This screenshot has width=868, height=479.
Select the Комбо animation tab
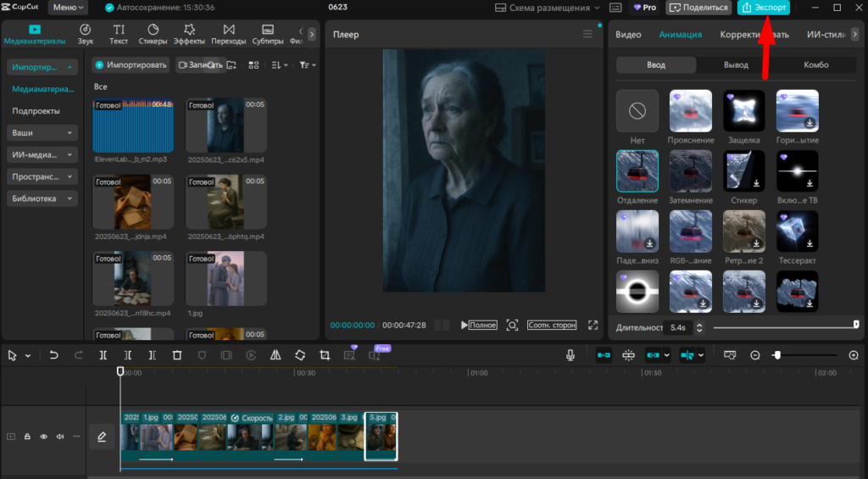point(816,64)
